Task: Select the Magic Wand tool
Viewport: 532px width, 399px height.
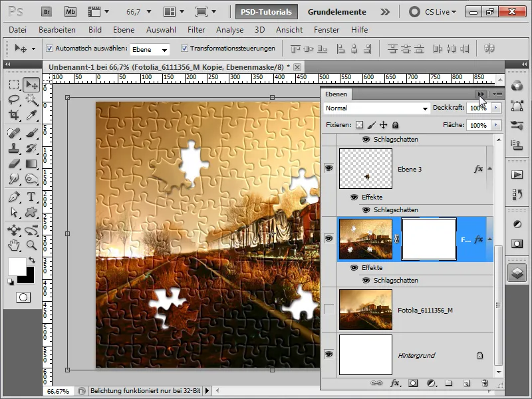Action: (31, 100)
